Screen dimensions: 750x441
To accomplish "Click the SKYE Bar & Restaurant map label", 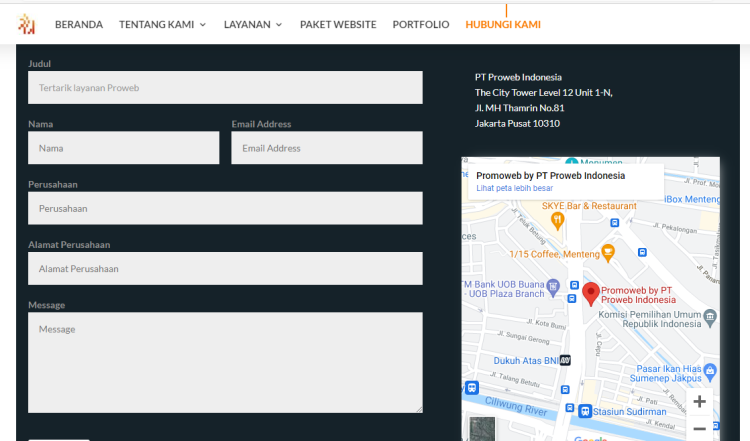I will coord(589,206).
